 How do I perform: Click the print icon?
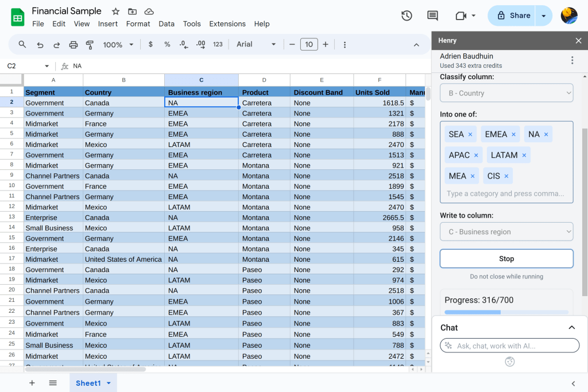click(73, 45)
